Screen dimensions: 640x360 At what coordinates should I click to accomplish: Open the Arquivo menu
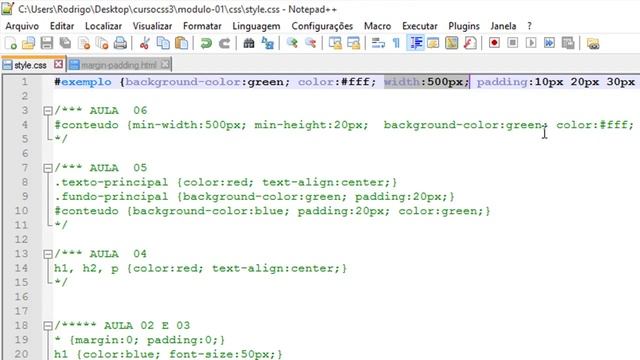(22, 26)
